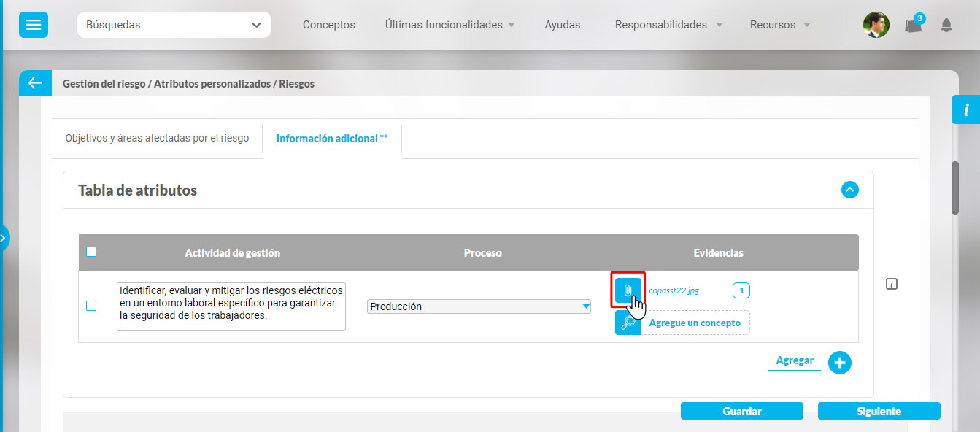Expand the Últimas funcionalidades menu
The height and width of the screenshot is (432, 980).
[x=450, y=25]
